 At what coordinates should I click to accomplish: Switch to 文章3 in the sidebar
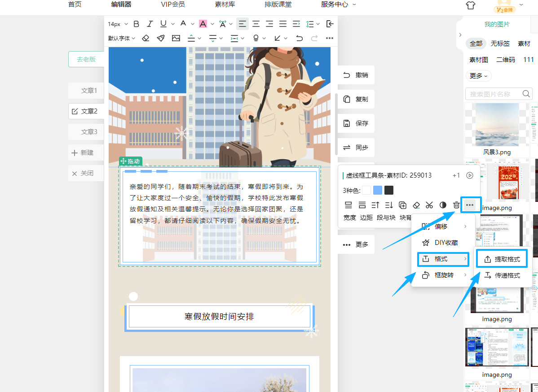(86, 131)
